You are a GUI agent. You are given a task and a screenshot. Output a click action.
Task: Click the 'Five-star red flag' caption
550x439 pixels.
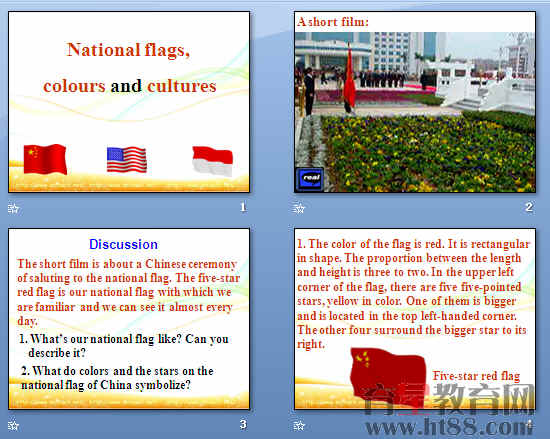[476, 376]
